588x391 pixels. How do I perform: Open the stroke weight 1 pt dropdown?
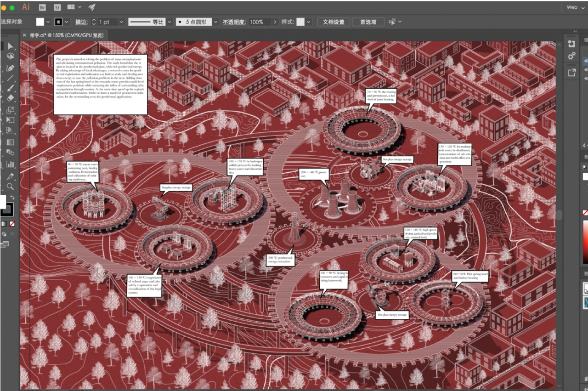[x=121, y=22]
